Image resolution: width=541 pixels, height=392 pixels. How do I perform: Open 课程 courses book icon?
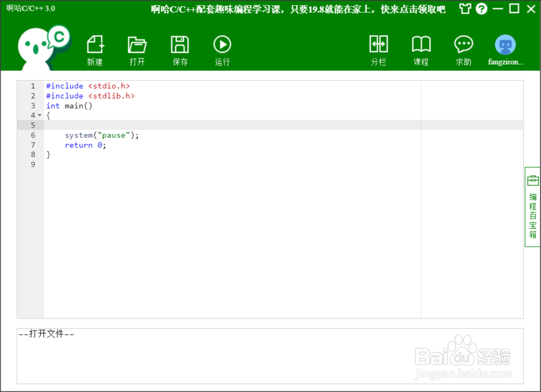pyautogui.click(x=421, y=50)
